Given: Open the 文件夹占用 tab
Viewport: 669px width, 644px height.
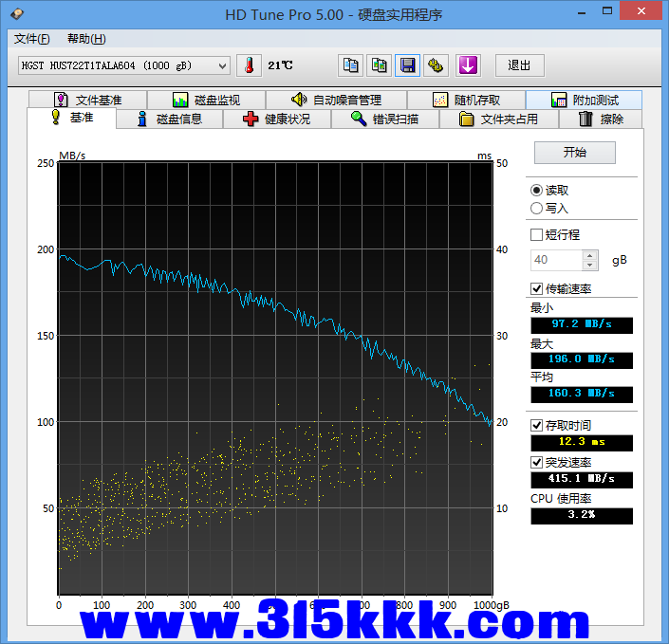Looking at the screenshot, I should tap(499, 119).
